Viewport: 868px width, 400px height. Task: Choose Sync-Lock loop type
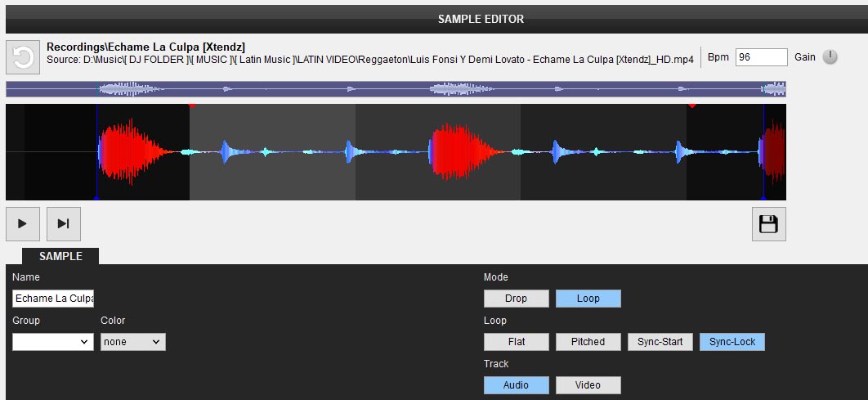pyautogui.click(x=732, y=342)
